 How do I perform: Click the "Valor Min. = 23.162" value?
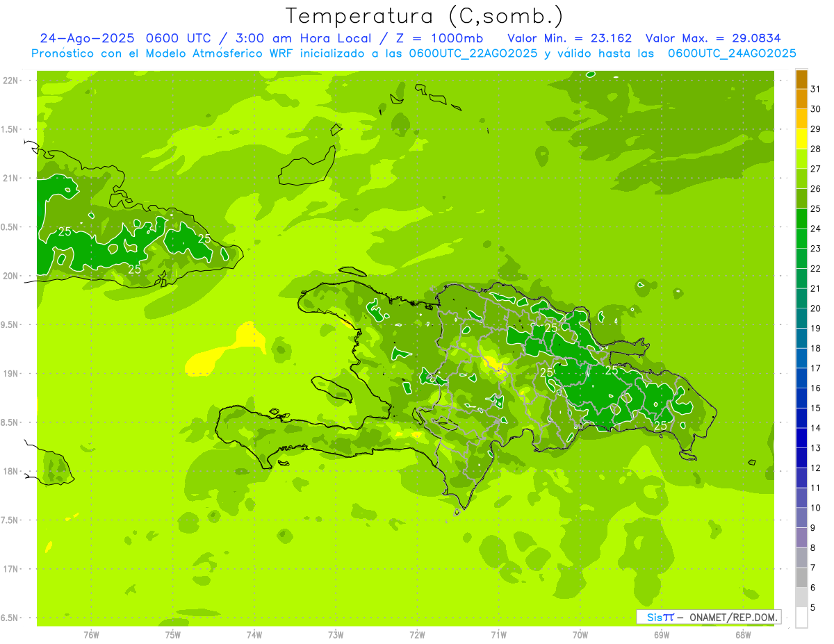coord(570,38)
